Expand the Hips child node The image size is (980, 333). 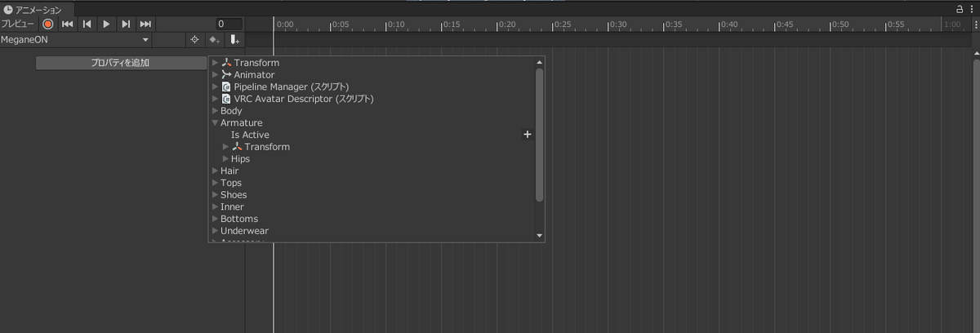click(x=226, y=158)
